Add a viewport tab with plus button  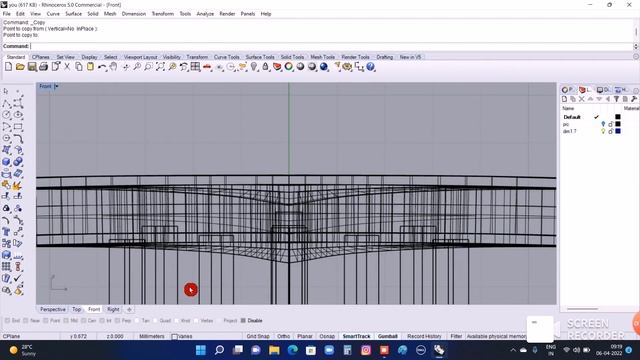(x=129, y=309)
